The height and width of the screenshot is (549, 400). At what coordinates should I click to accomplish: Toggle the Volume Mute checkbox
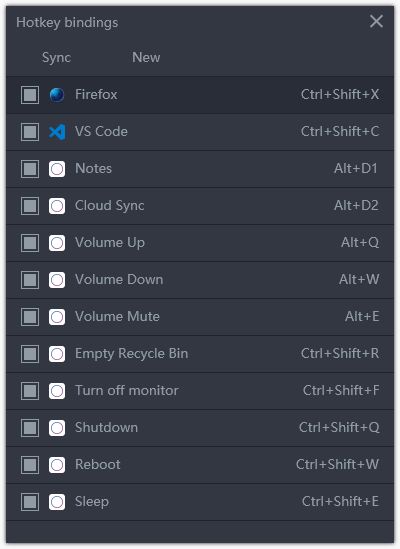(30, 317)
